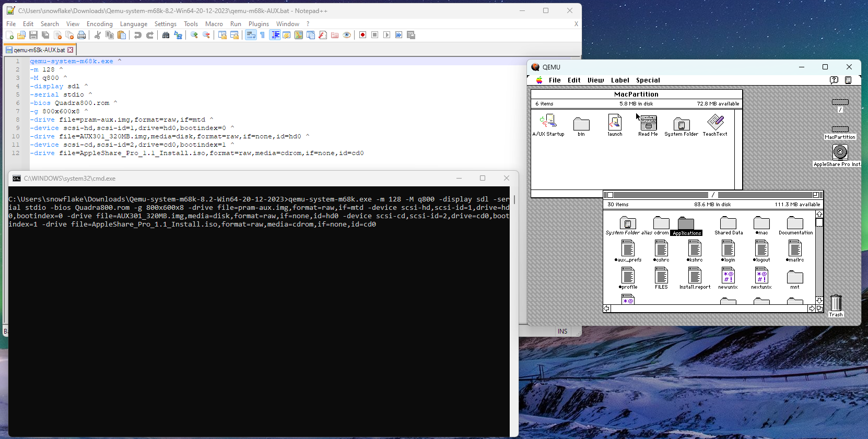The height and width of the screenshot is (439, 868).
Task: Click the Copy icon in Notepad++ toolbar
Action: tap(110, 35)
